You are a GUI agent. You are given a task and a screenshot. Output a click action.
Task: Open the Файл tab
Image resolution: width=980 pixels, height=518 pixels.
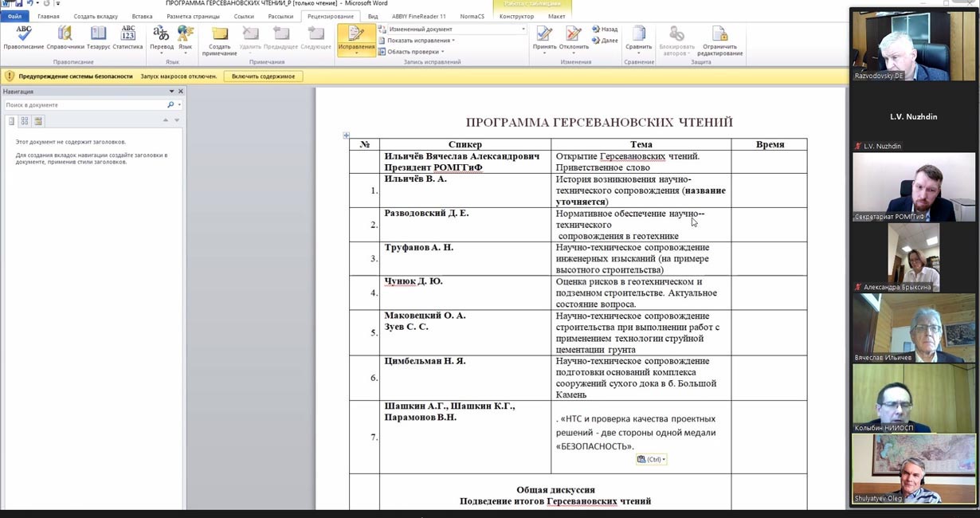coord(15,16)
